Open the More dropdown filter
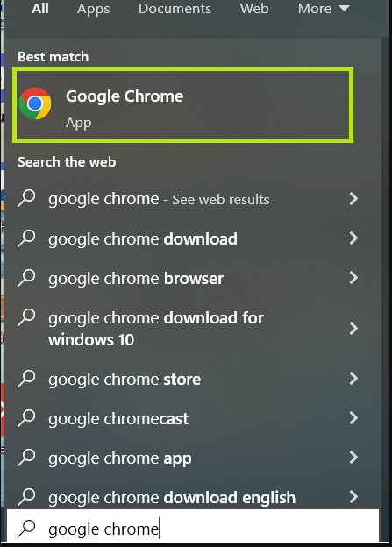The height and width of the screenshot is (547, 392). tap(324, 9)
